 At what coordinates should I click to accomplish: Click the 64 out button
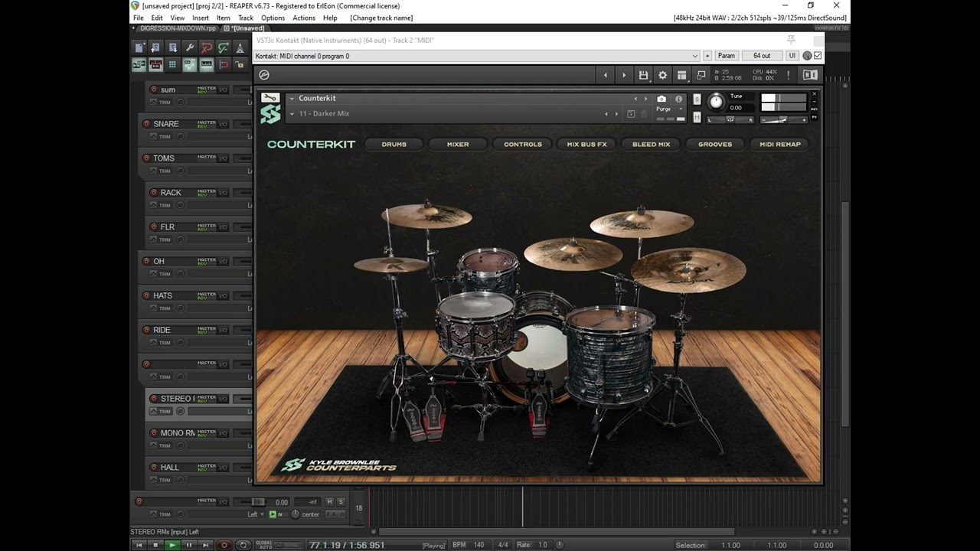pos(762,56)
